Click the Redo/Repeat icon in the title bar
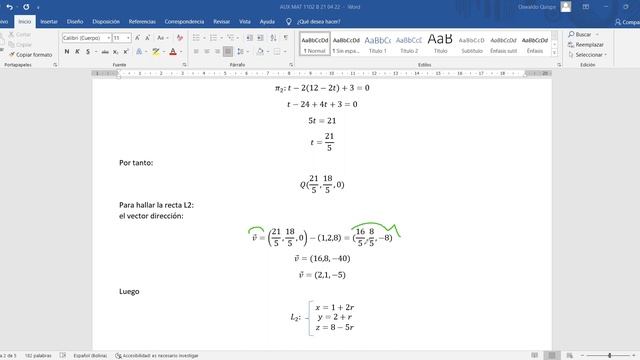The height and width of the screenshot is (360, 640). [x=26, y=7]
